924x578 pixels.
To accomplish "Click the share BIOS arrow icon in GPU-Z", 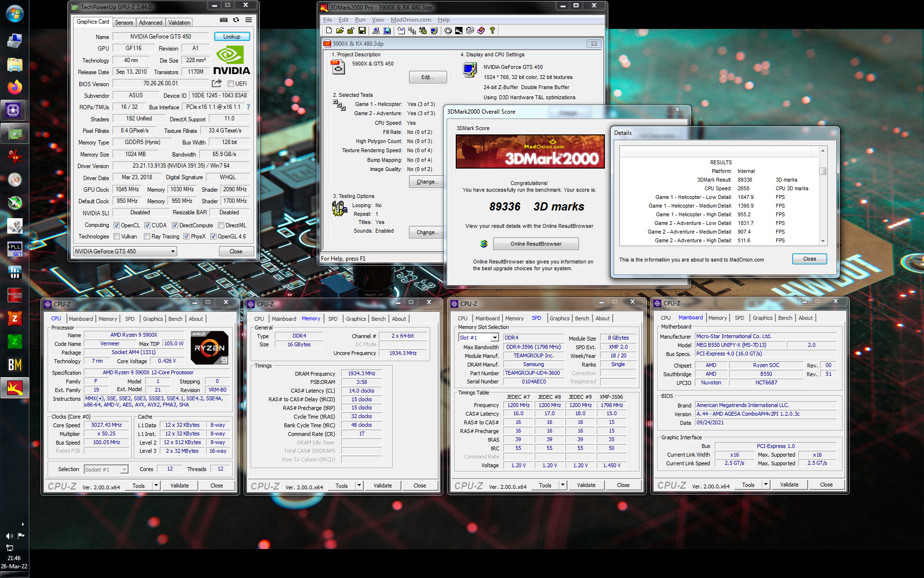I will click(217, 83).
